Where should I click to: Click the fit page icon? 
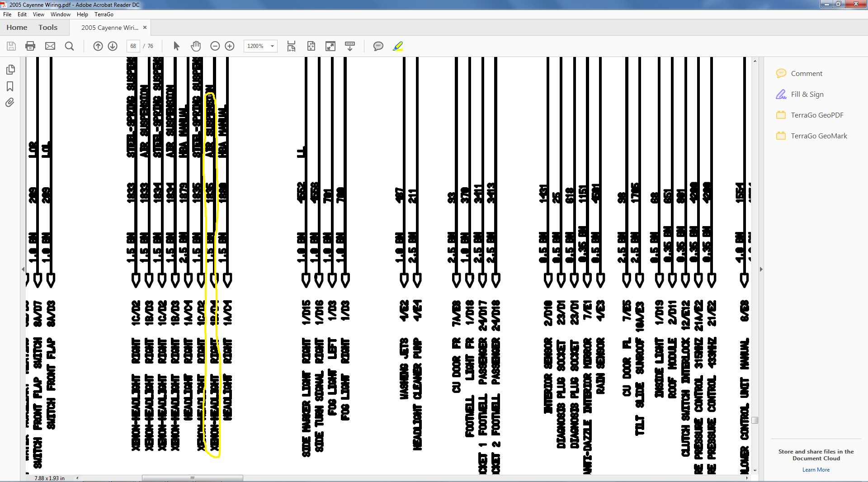(x=311, y=46)
